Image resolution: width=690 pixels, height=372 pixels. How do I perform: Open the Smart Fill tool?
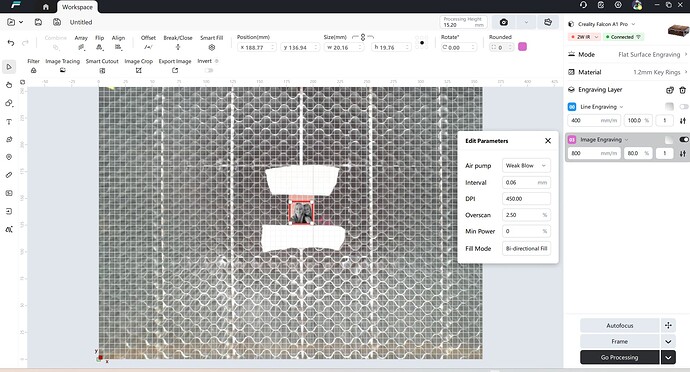coord(212,43)
